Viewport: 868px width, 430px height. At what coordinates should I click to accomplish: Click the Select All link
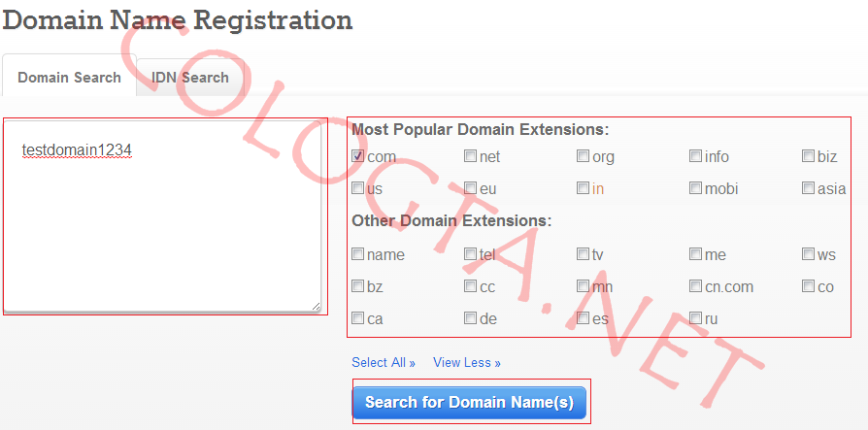[383, 362]
